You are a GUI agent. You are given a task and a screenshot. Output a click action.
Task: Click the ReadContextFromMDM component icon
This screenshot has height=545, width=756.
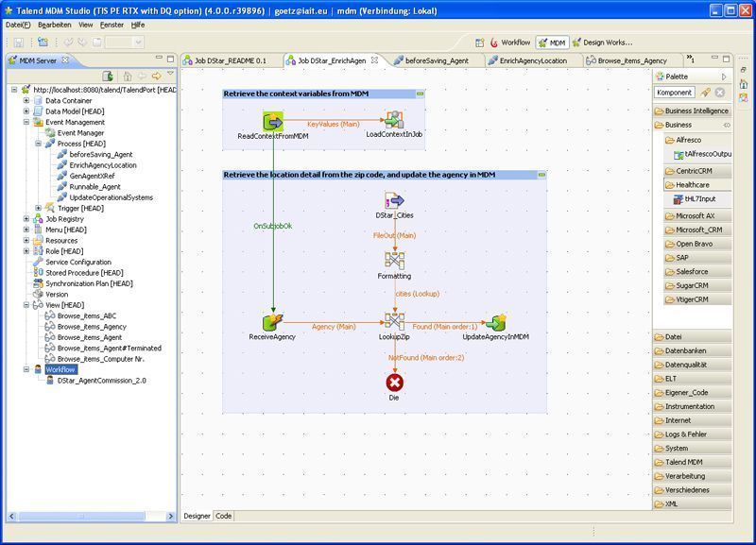[x=273, y=122]
